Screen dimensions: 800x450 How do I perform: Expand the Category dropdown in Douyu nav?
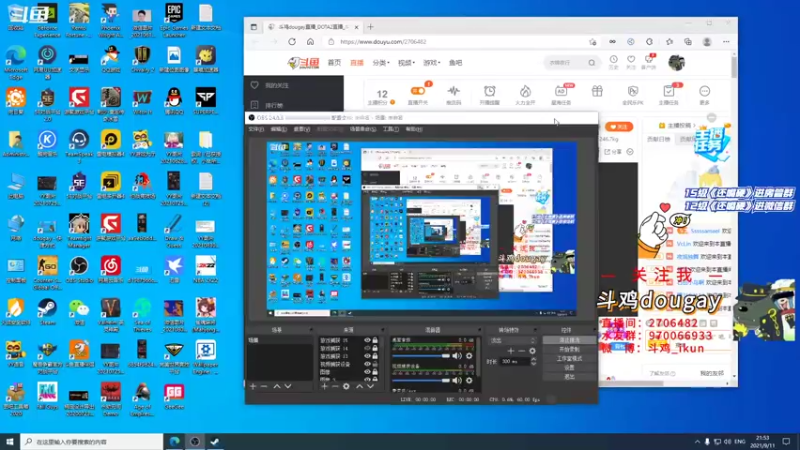(x=381, y=63)
